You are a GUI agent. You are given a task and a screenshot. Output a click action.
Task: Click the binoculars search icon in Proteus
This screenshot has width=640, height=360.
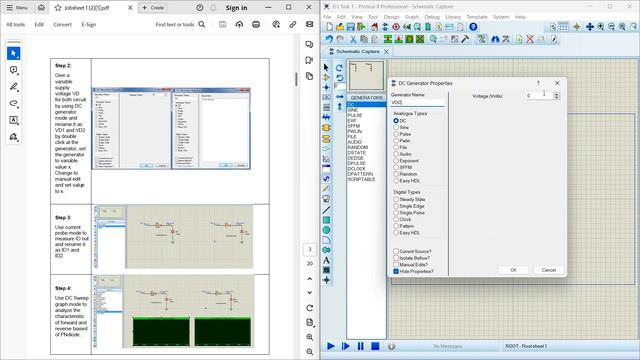[x=495, y=39]
